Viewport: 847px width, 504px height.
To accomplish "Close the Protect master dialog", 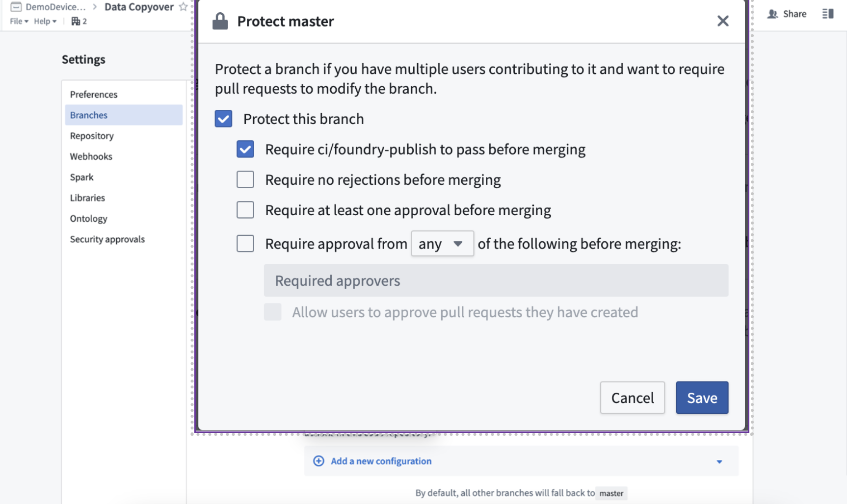I will coord(722,21).
